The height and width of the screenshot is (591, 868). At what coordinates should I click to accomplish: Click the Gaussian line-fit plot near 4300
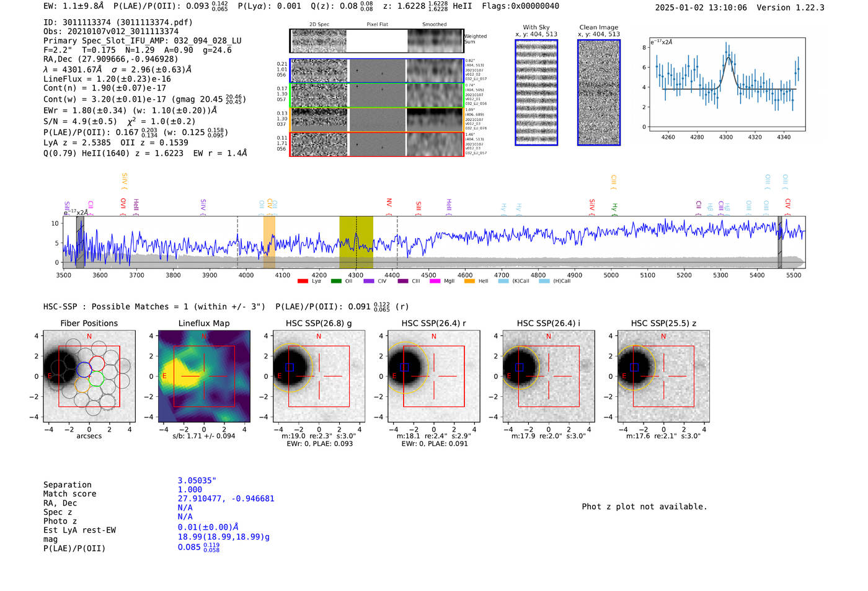point(727,84)
